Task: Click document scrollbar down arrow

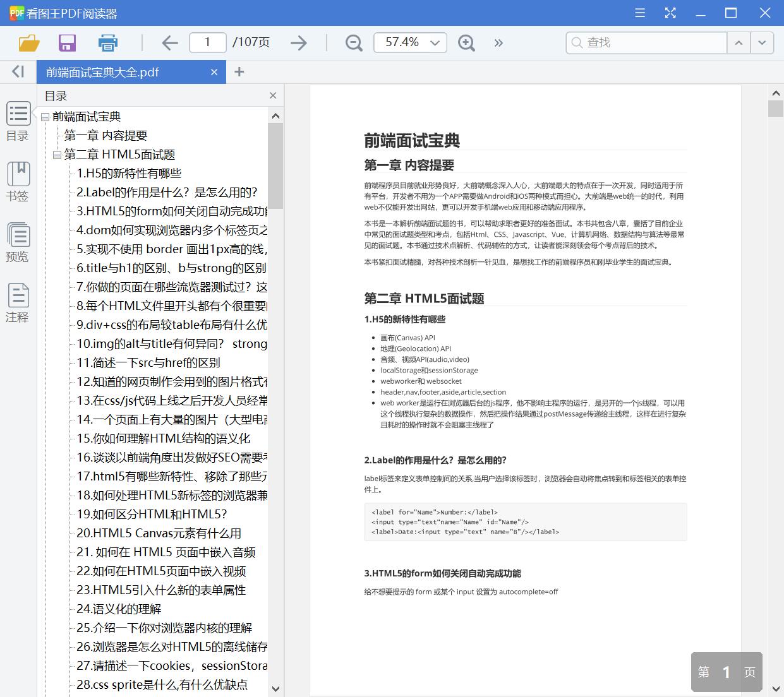Action: 776,688
